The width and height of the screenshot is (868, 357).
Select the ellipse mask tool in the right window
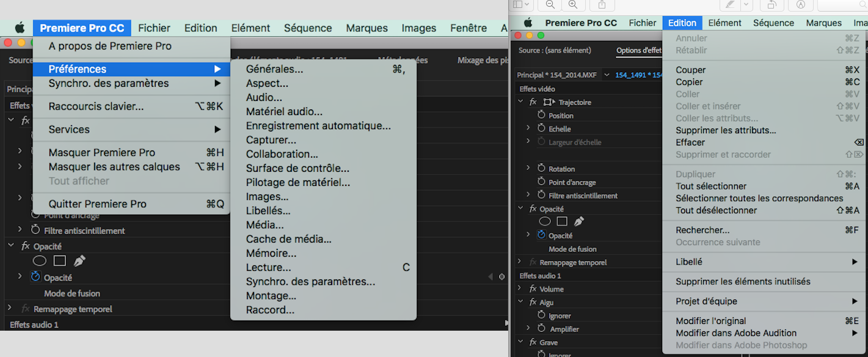[545, 221]
